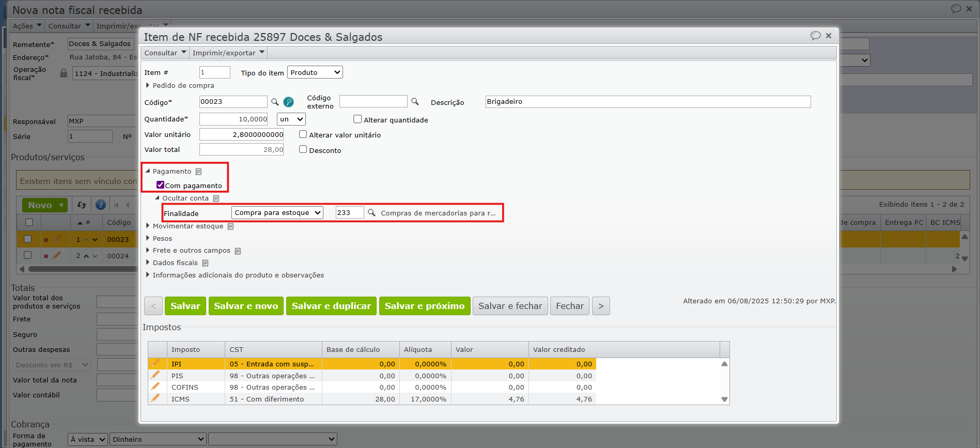Open comment bubble icon in item dialog header
This screenshot has height=448, width=980.
tap(815, 36)
